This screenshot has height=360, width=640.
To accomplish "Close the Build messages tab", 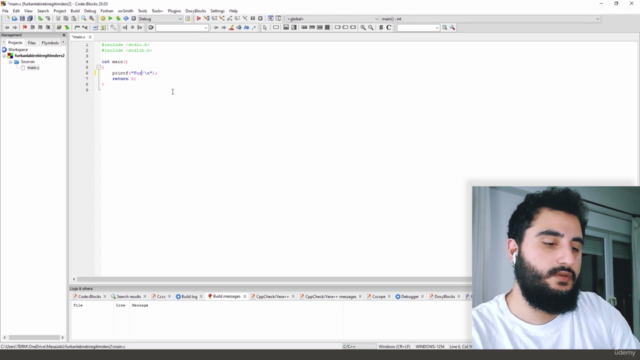I will pos(244,297).
